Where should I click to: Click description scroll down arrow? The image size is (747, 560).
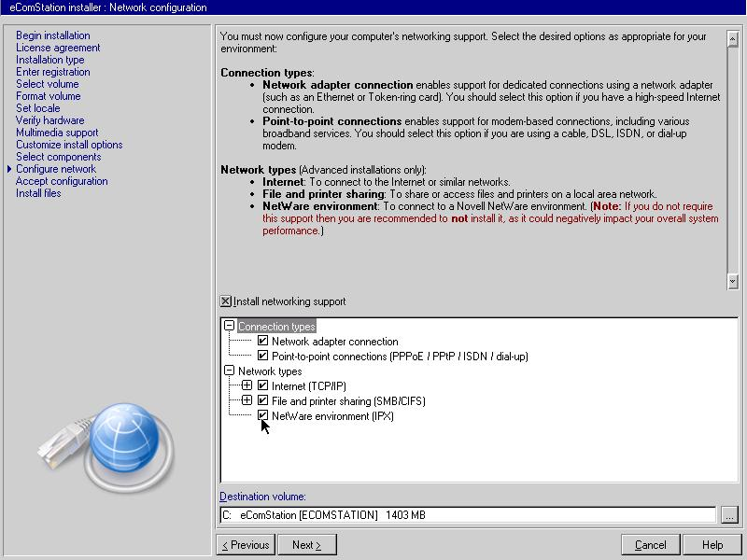point(733,282)
